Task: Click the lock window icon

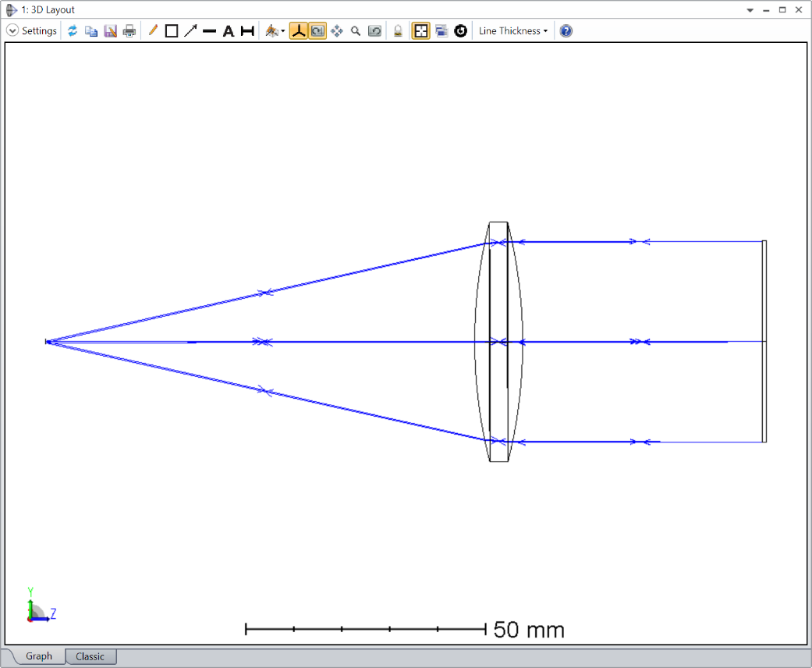Action: click(398, 31)
